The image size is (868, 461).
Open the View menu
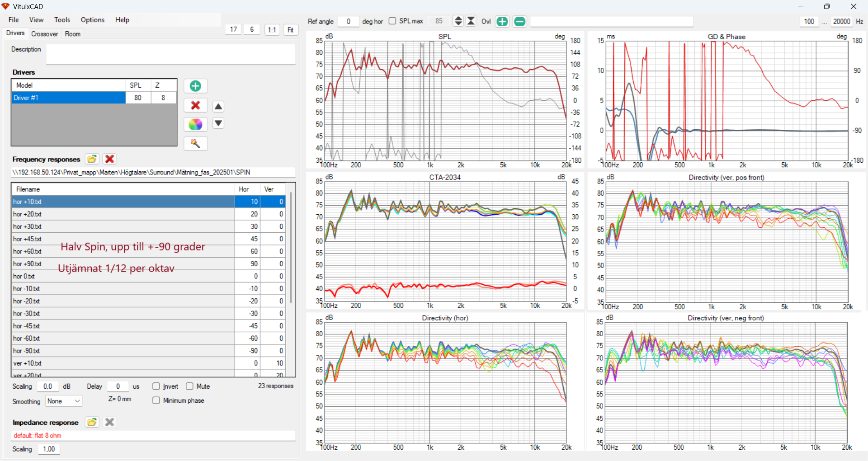(x=36, y=20)
